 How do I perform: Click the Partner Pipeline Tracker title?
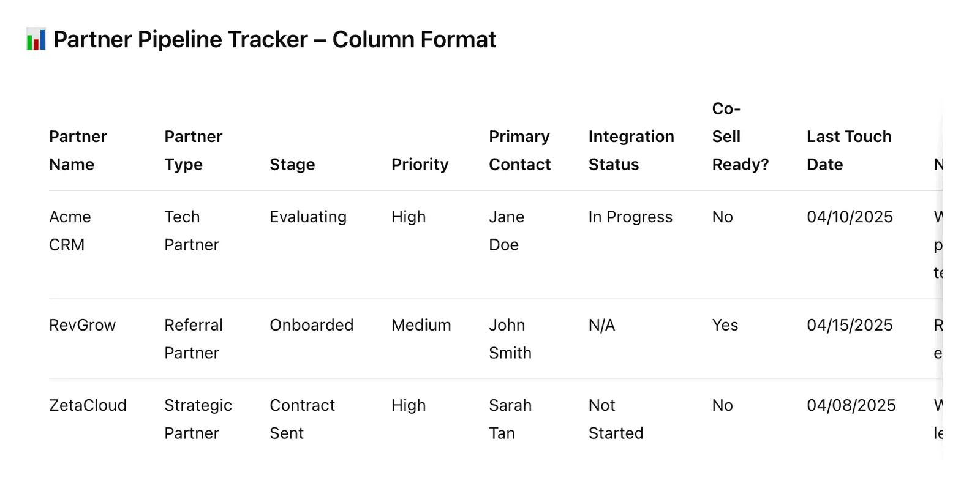pyautogui.click(x=274, y=39)
